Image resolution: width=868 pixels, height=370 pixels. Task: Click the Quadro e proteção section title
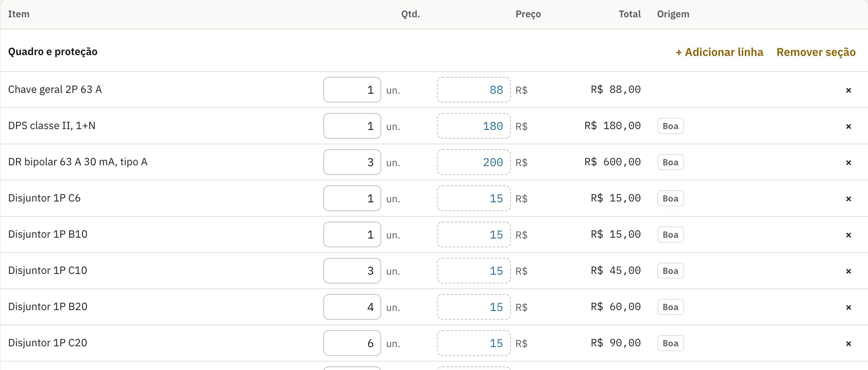[53, 52]
